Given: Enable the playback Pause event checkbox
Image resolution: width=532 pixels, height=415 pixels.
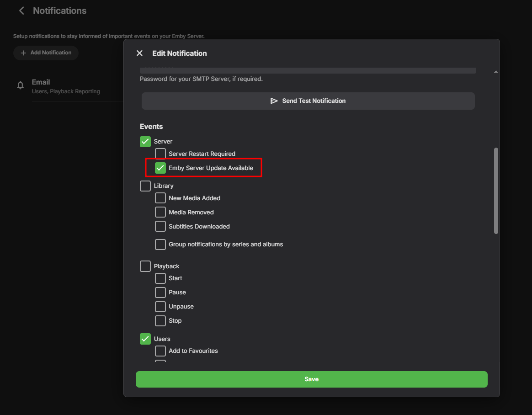Looking at the screenshot, I should point(160,293).
